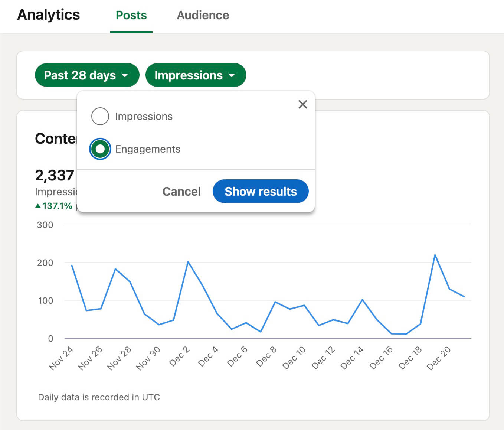The image size is (504, 430).
Task: Open the Past 28 days dropdown
Action: (87, 75)
